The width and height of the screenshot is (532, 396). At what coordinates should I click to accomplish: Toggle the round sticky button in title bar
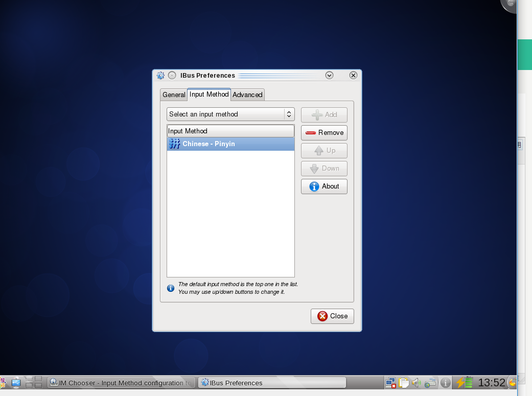click(x=172, y=75)
